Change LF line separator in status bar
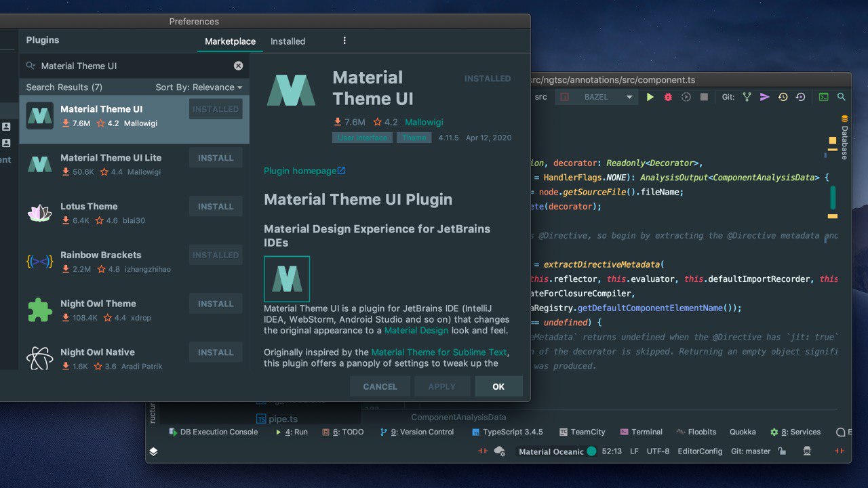 coord(634,451)
